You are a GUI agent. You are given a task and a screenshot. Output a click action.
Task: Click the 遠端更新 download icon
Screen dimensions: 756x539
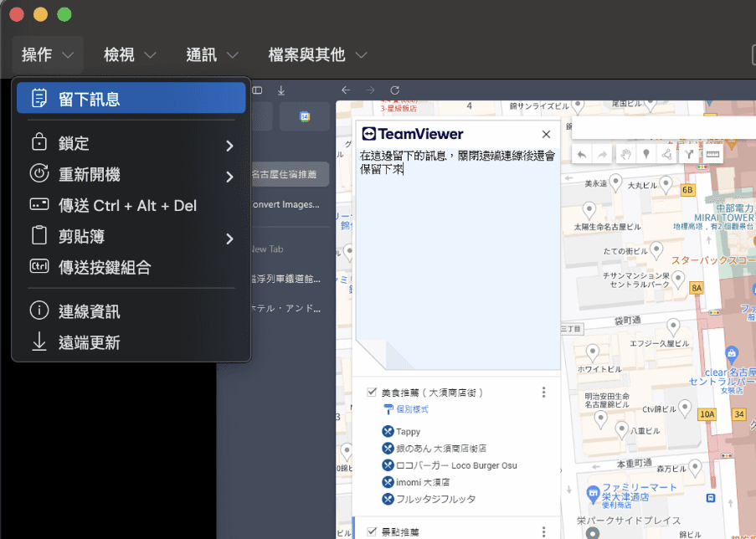39,341
